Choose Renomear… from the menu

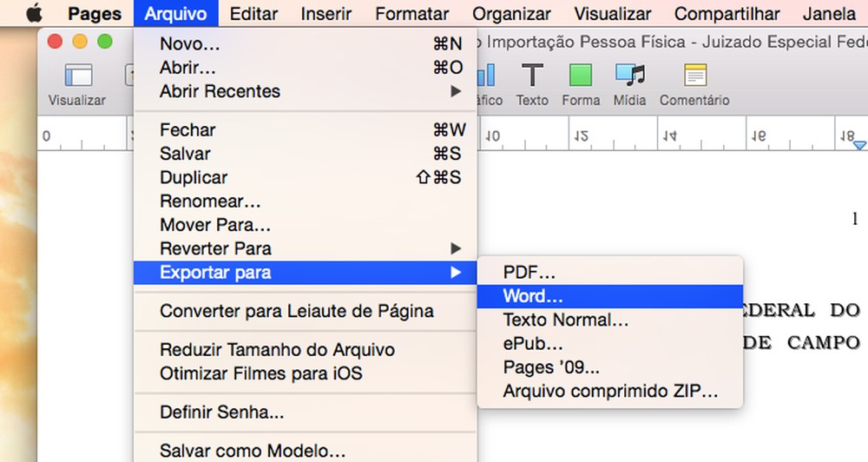305,201
